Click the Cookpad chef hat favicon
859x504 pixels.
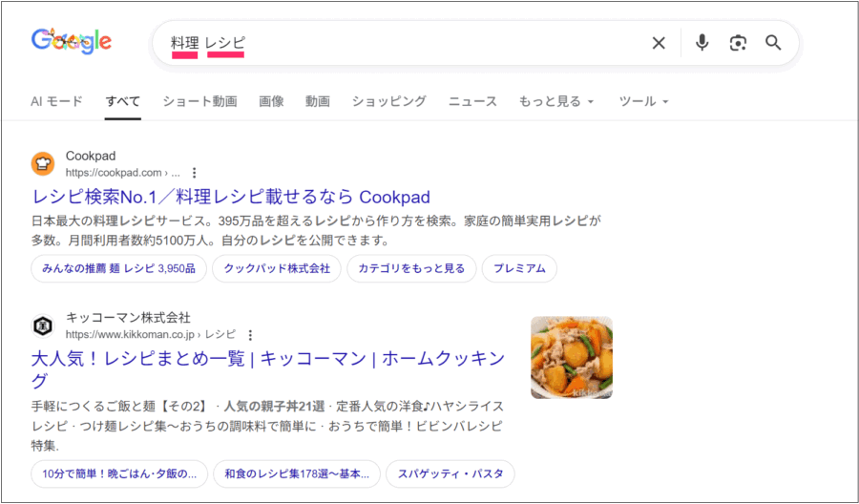43,164
